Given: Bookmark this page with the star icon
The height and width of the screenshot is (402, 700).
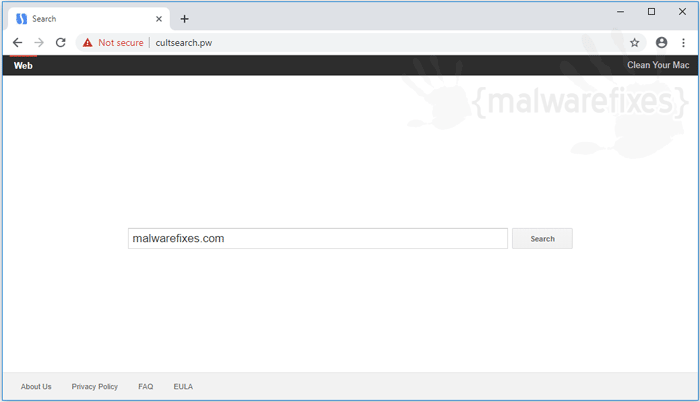Looking at the screenshot, I should click(634, 43).
